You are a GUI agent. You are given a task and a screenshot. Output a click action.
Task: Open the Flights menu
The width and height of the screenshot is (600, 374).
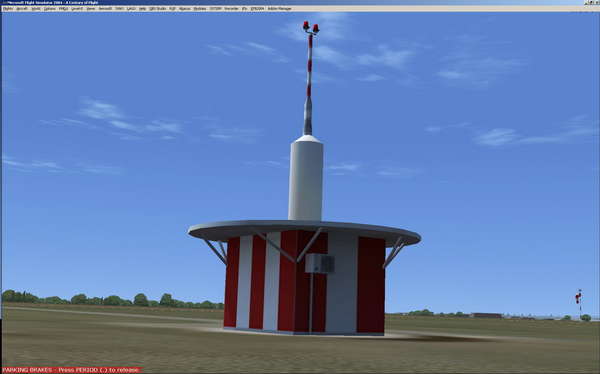tap(8, 8)
